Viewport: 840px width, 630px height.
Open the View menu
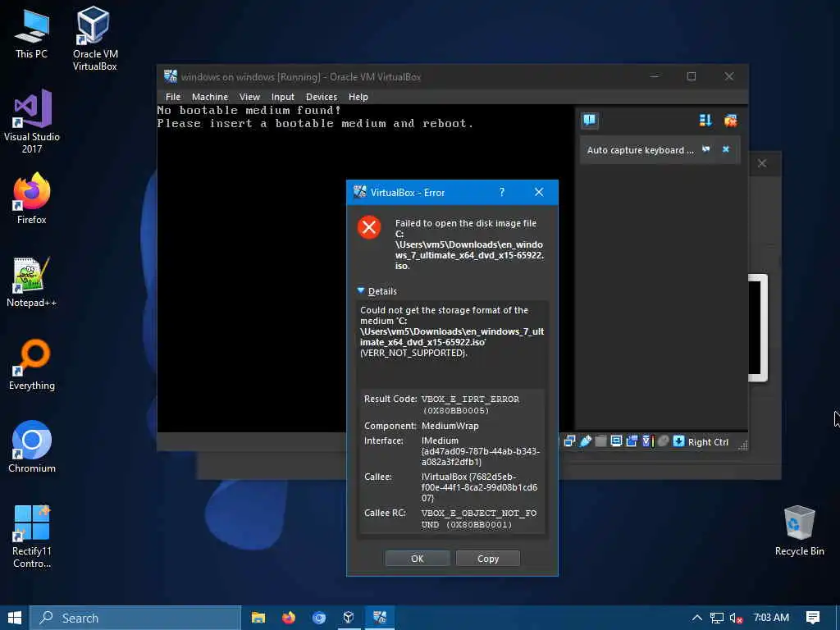pos(249,97)
